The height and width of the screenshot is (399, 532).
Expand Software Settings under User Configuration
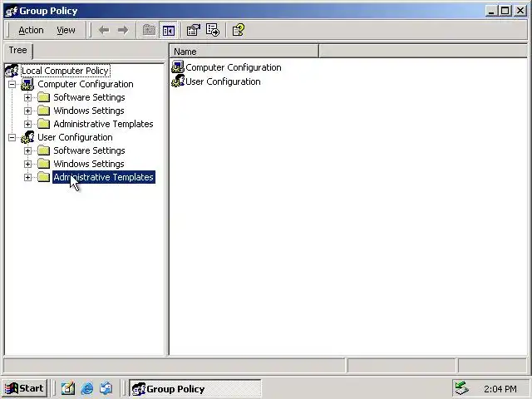(27, 150)
